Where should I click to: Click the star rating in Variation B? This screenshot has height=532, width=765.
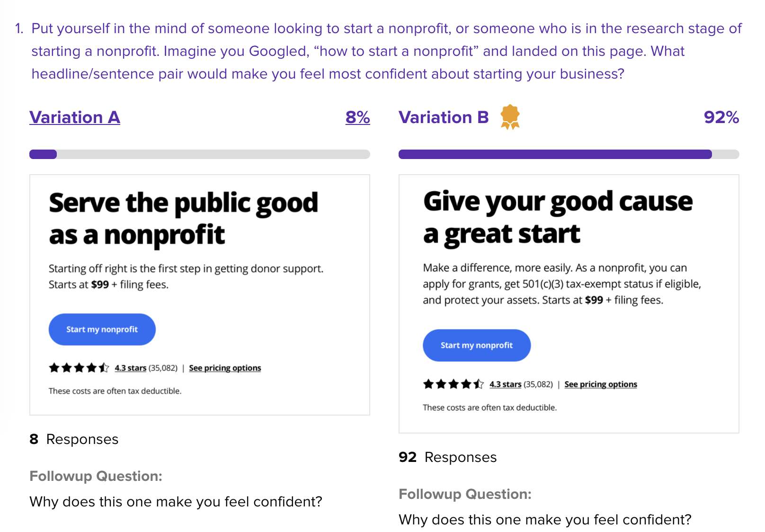point(453,384)
